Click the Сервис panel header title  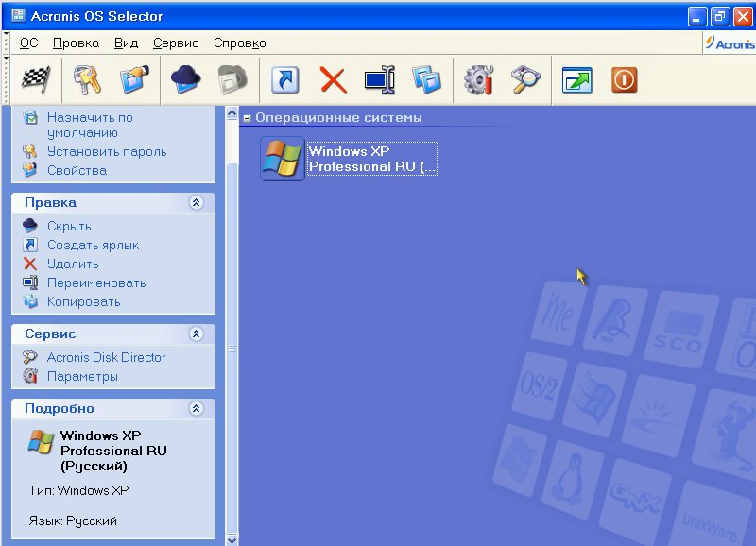[50, 333]
